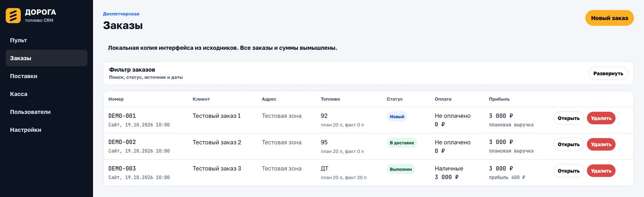Screen dimensions: 644x197
Task: Click the Наличные payment cell
Action: pyautogui.click(x=449, y=168)
